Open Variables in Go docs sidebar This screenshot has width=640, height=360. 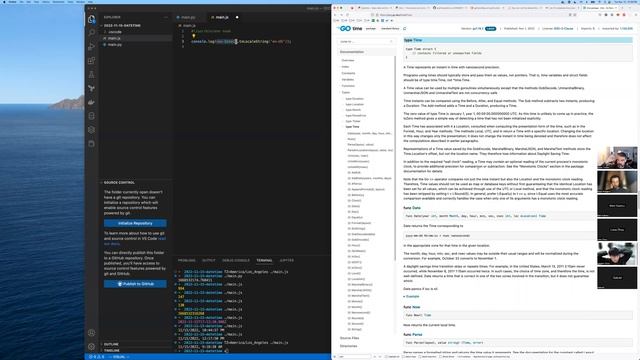(x=348, y=80)
